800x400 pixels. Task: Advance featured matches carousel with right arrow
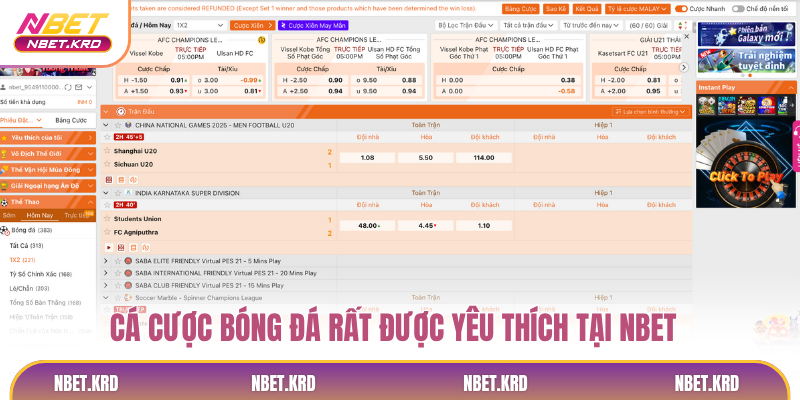click(x=684, y=67)
